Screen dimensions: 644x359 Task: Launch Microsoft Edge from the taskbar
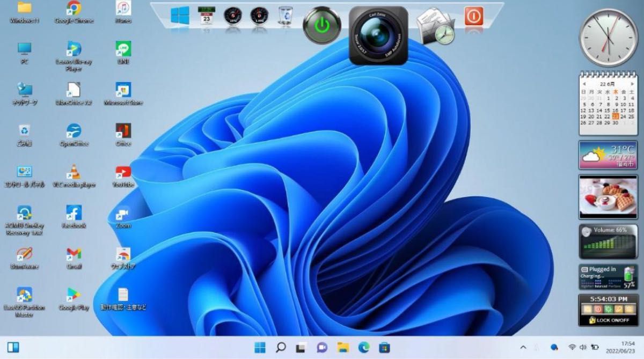click(x=363, y=348)
